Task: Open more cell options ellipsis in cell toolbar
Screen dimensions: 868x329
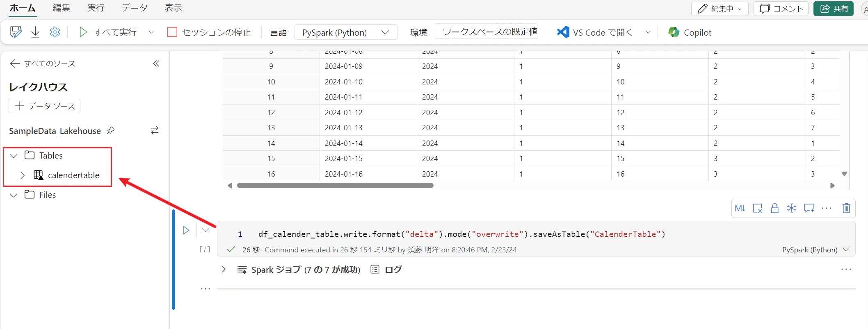Action: pos(827,208)
